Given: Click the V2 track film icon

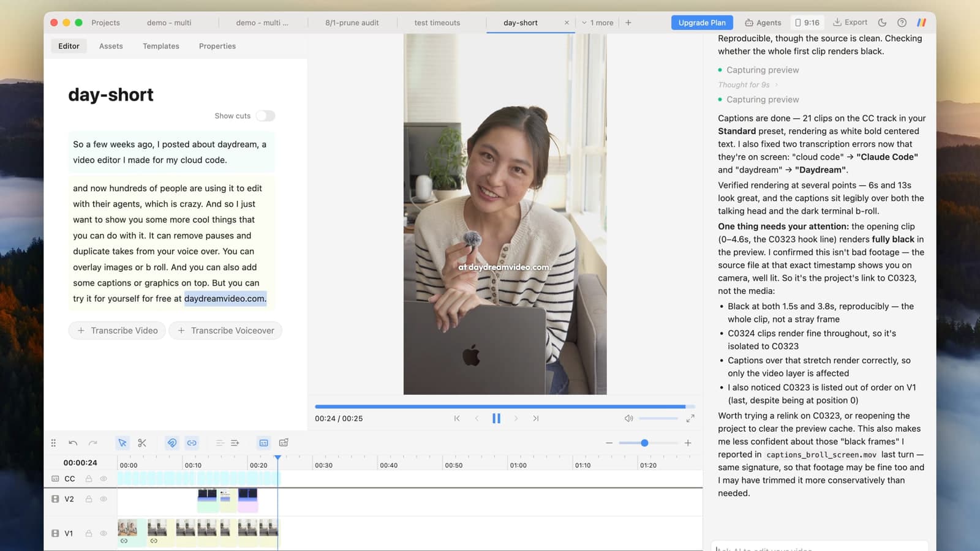Looking at the screenshot, I should (x=55, y=499).
